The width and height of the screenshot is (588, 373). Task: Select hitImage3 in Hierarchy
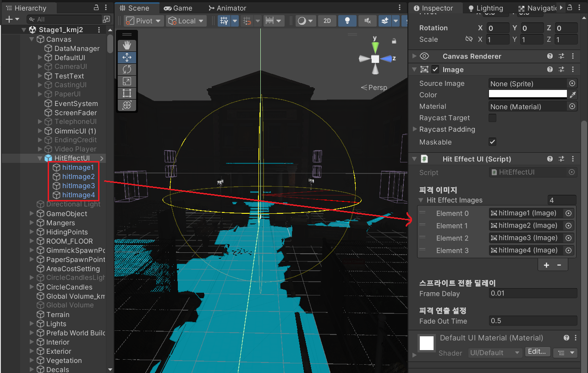[x=78, y=186]
